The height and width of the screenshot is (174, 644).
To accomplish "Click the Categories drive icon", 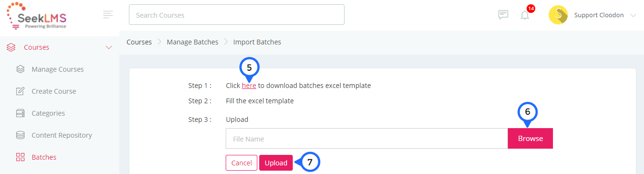I will coord(20,113).
